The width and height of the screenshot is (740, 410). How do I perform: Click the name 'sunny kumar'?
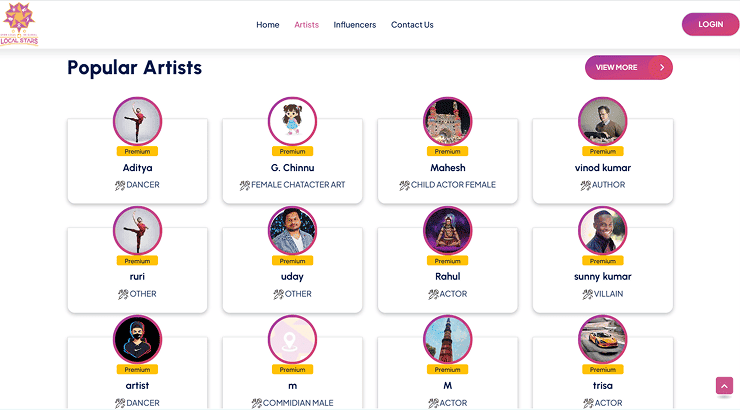602,276
